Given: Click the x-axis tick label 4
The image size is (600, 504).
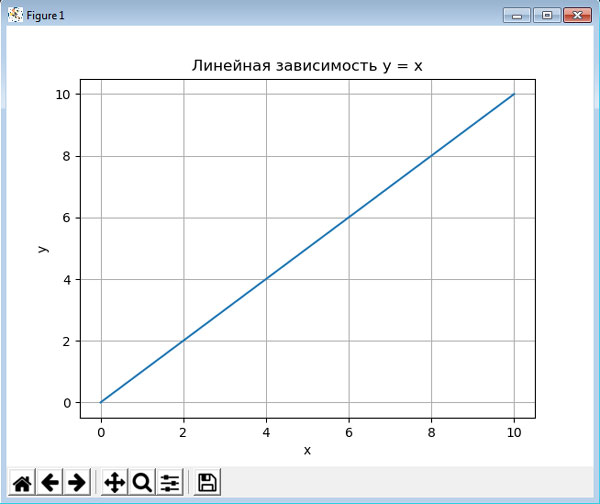Looking at the screenshot, I should 266,432.
